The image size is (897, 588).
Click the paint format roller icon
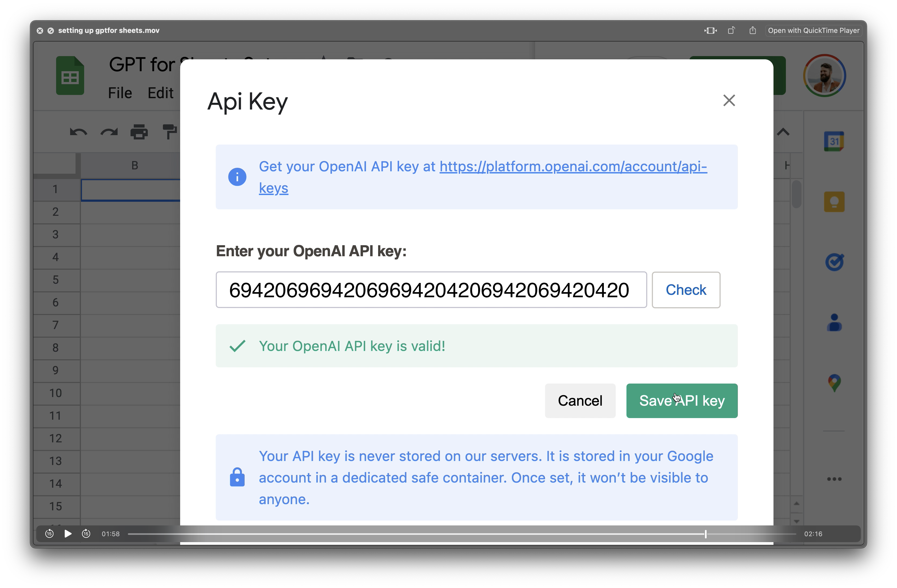tap(169, 132)
